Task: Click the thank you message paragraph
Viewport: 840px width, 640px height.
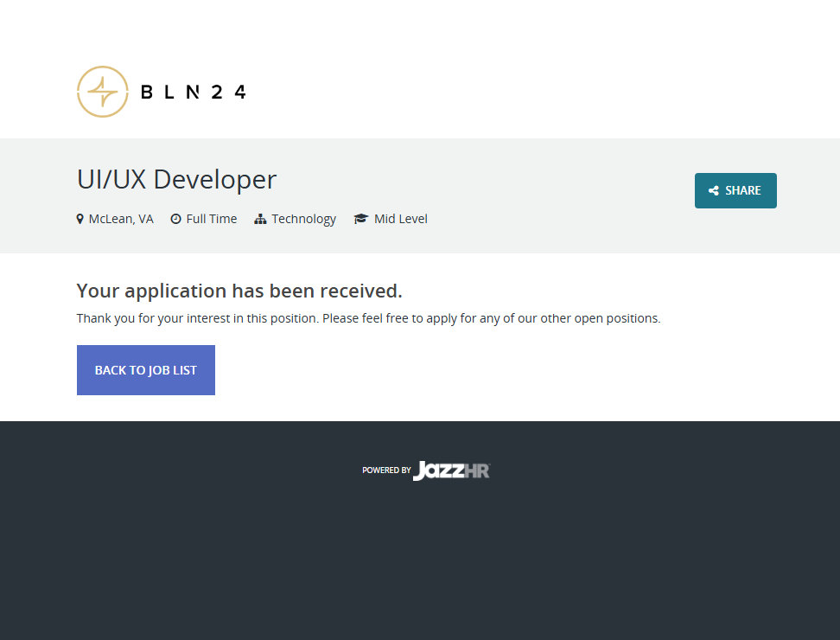Action: click(368, 318)
